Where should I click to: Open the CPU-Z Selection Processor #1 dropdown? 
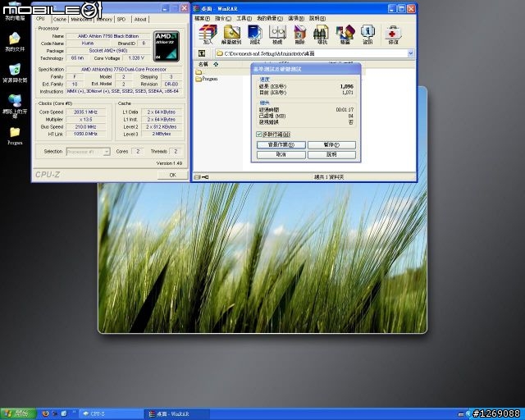click(88, 152)
